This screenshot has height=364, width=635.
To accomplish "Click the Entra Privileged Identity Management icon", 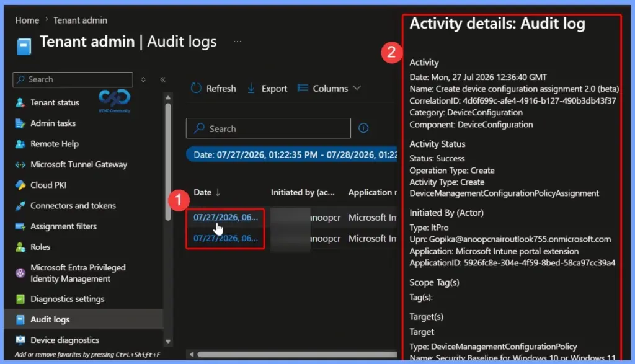I will (x=20, y=273).
